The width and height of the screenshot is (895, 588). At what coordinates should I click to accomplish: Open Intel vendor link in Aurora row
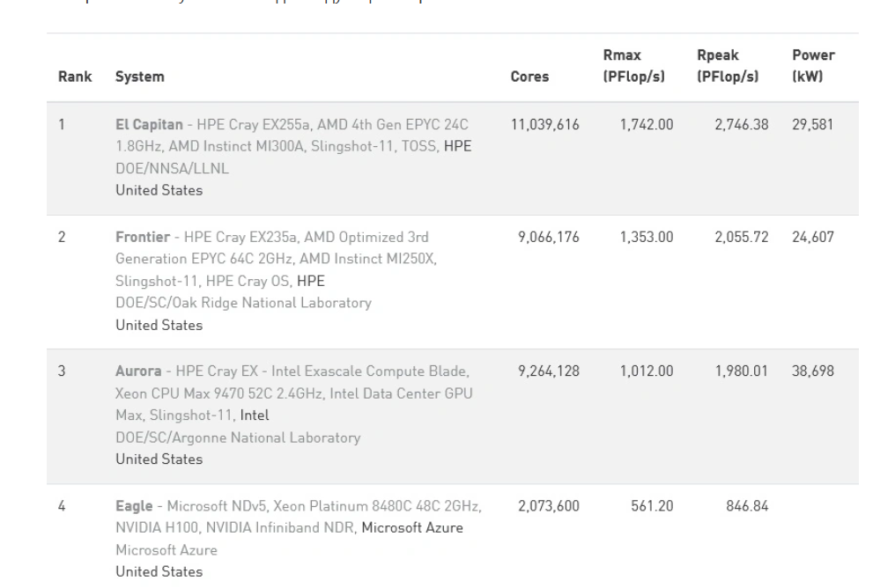pos(255,415)
